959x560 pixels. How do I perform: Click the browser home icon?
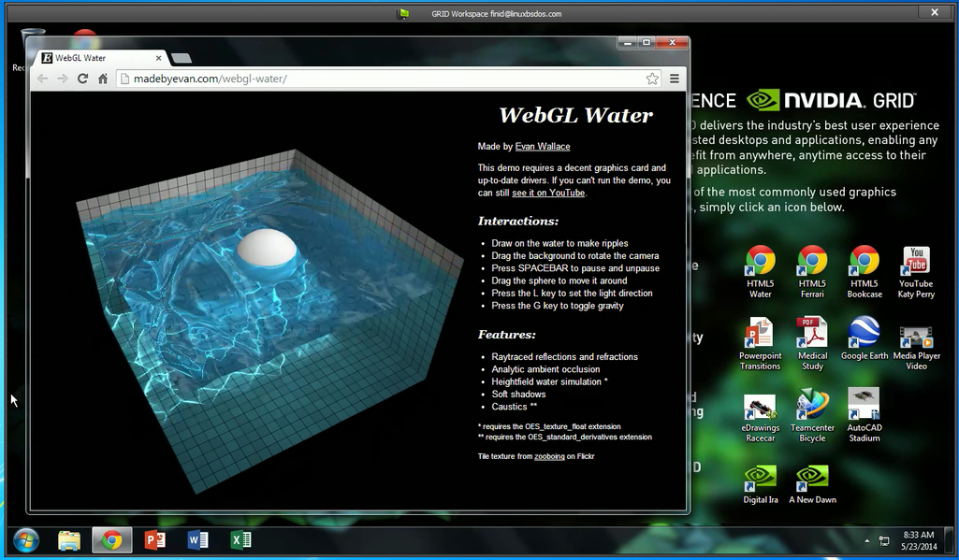(102, 79)
